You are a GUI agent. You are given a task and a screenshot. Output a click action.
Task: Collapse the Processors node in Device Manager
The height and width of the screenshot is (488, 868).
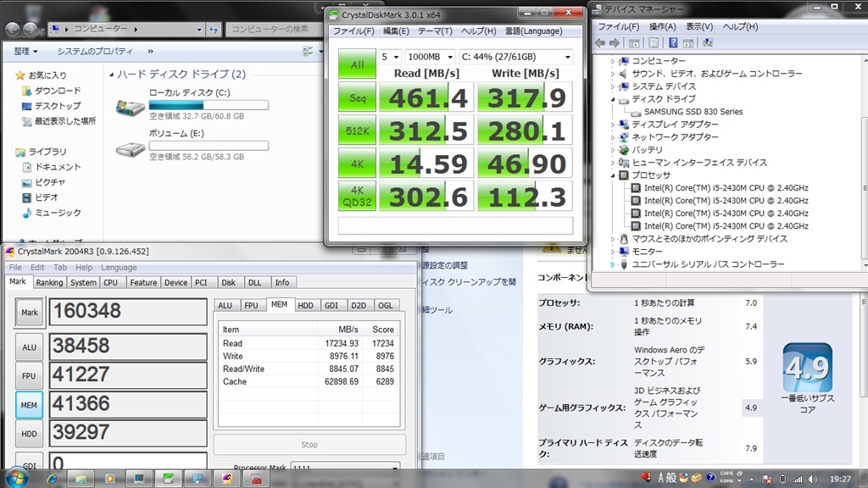click(613, 175)
